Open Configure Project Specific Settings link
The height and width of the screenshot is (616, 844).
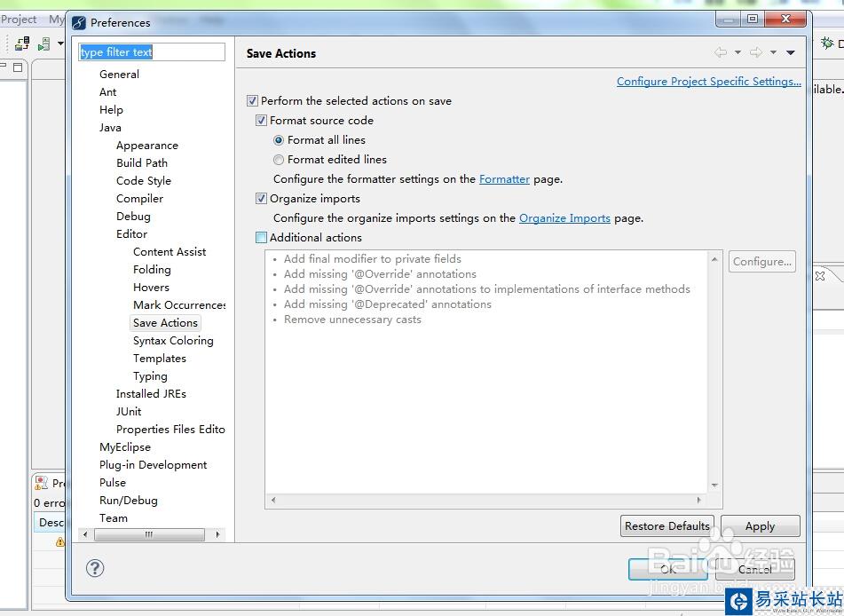coord(709,82)
